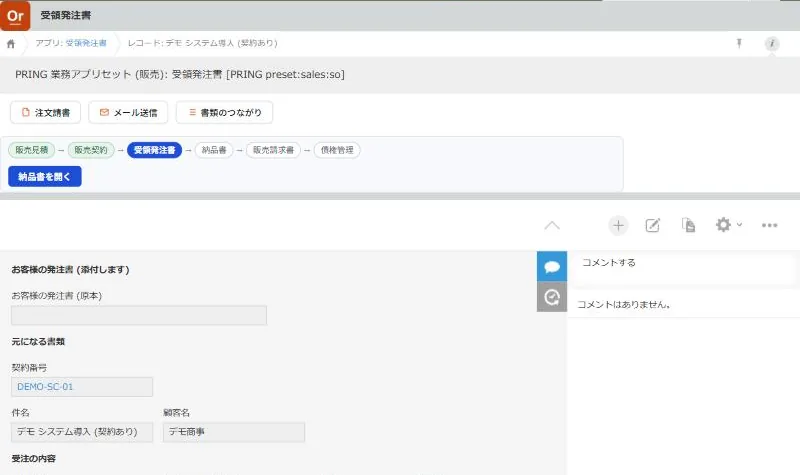Click the 顧客名 field デモ商事
Image resolution: width=800 pixels, height=475 pixels.
[234, 432]
